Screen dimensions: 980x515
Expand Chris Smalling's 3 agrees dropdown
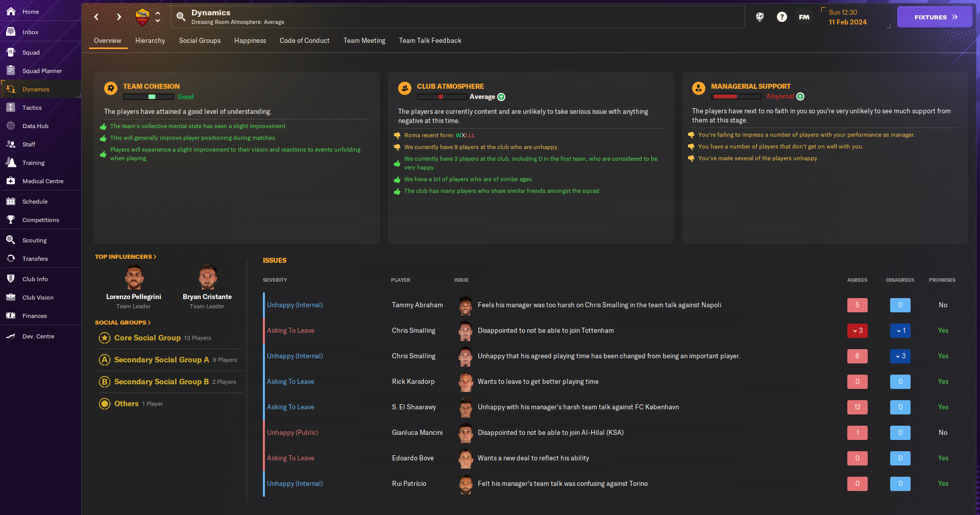857,331
